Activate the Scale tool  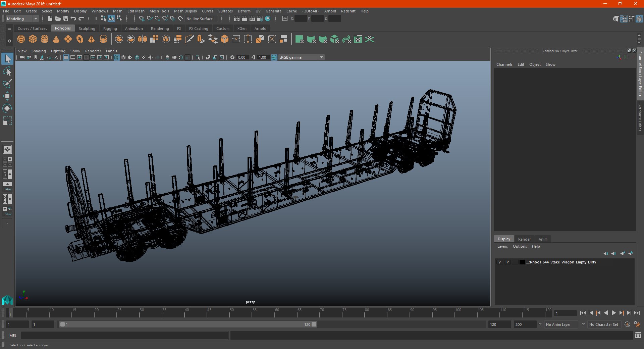tap(7, 121)
